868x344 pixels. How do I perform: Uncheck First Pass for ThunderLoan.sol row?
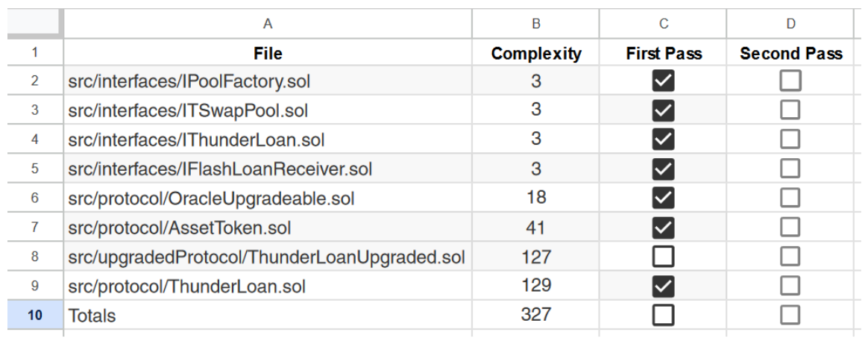click(x=663, y=286)
